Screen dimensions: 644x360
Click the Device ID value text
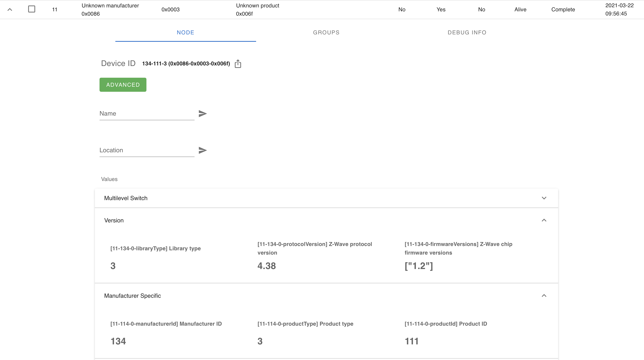(186, 64)
